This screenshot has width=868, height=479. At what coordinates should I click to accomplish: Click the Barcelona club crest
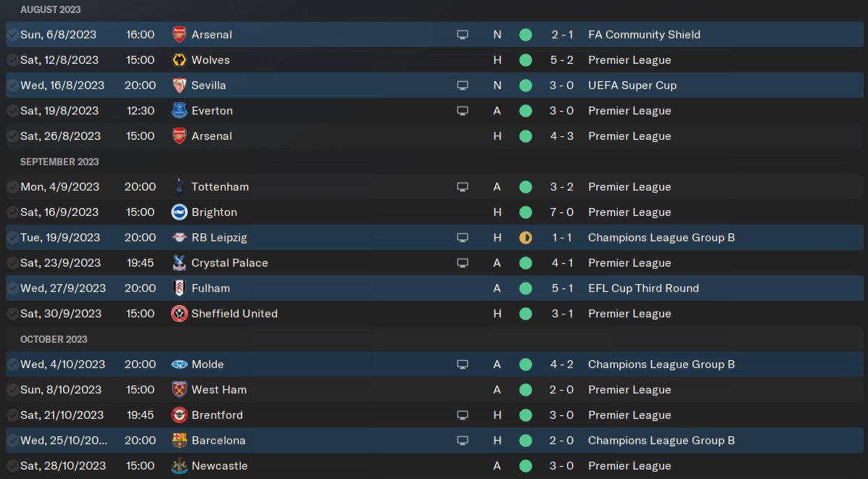[x=179, y=441]
